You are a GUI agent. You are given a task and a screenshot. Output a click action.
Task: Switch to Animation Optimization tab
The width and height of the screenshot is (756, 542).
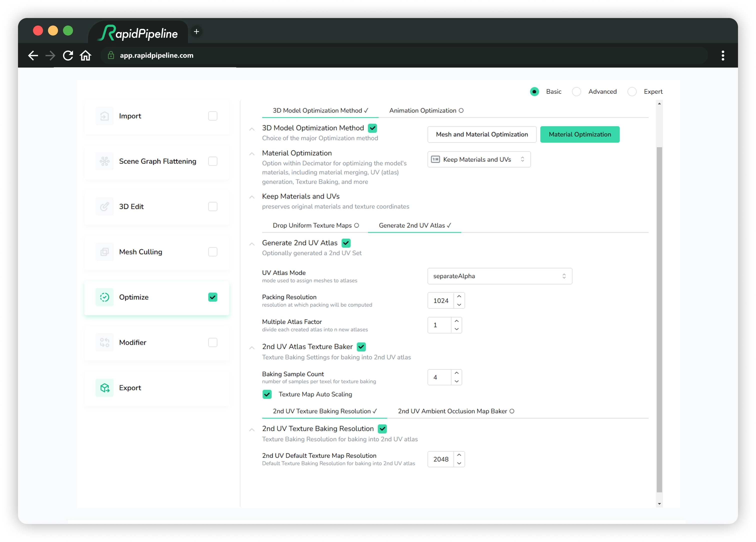point(426,110)
